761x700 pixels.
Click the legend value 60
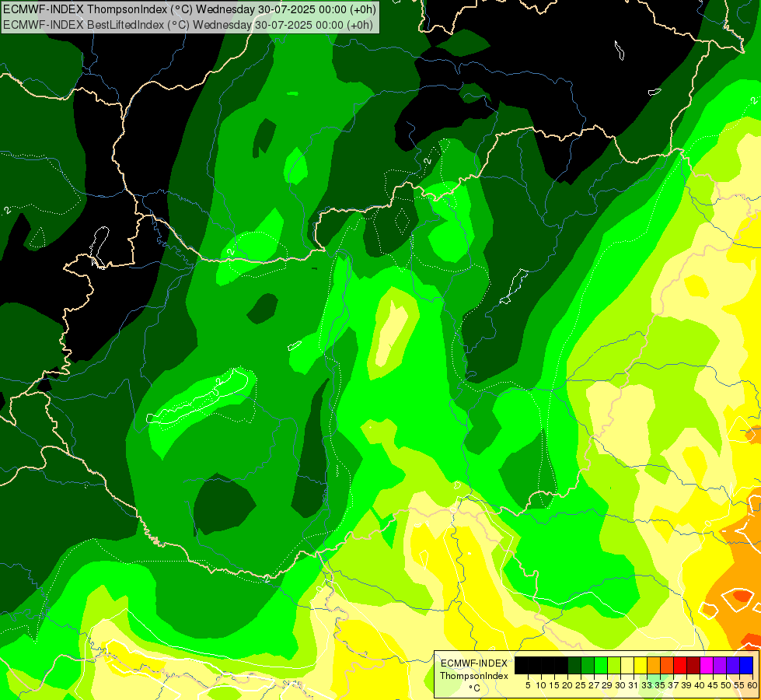click(x=752, y=685)
